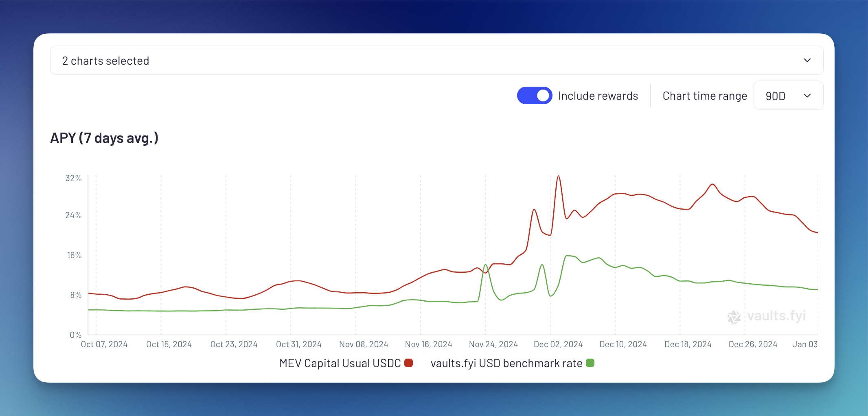This screenshot has width=868, height=416.
Task: Click the 'Oct 31, 2024' axis date
Action: coord(299,344)
